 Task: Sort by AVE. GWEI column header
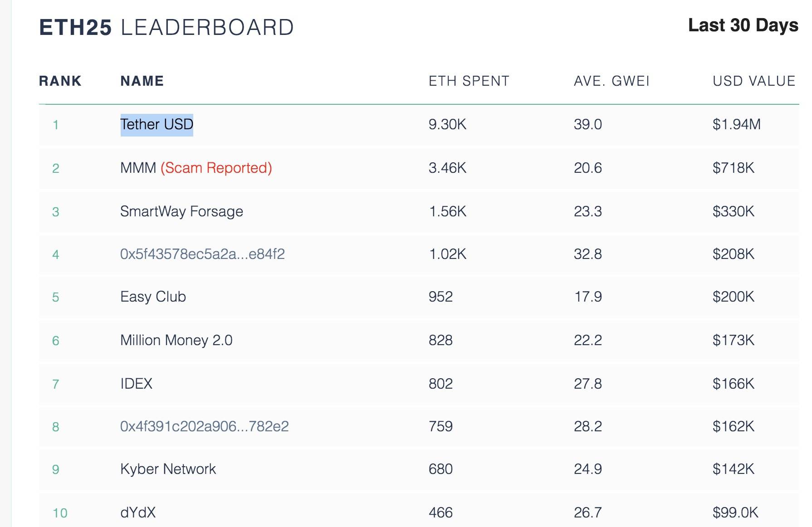[x=611, y=81]
